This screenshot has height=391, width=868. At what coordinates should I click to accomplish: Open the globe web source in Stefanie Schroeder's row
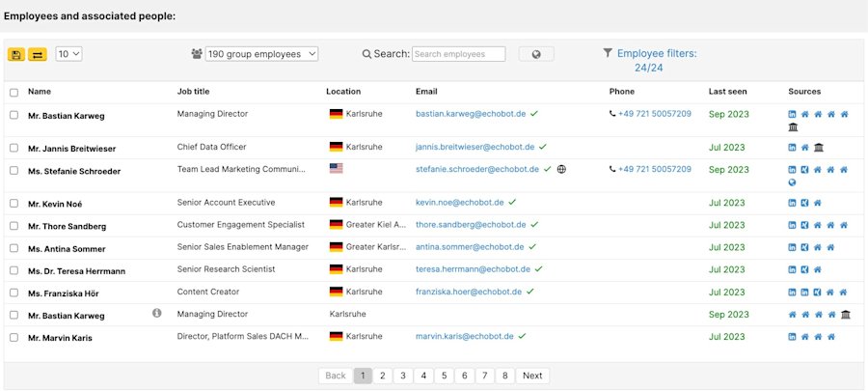pyautogui.click(x=793, y=182)
